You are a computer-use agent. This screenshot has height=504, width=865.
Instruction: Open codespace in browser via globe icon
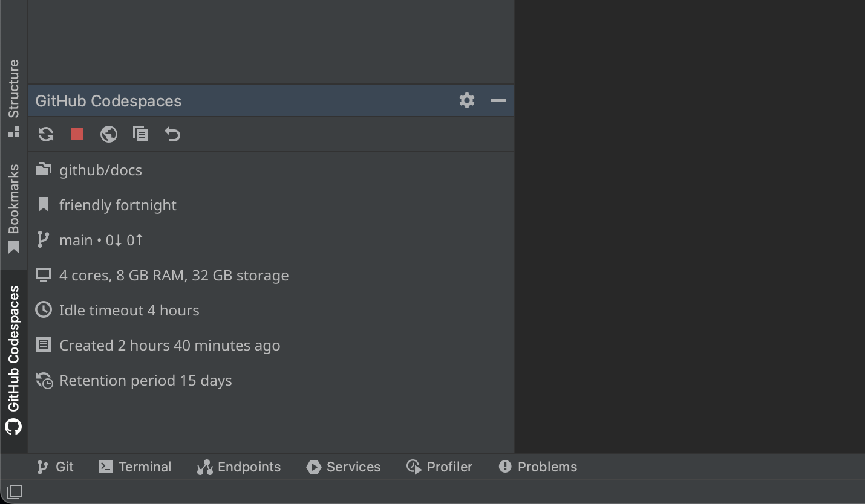click(109, 134)
